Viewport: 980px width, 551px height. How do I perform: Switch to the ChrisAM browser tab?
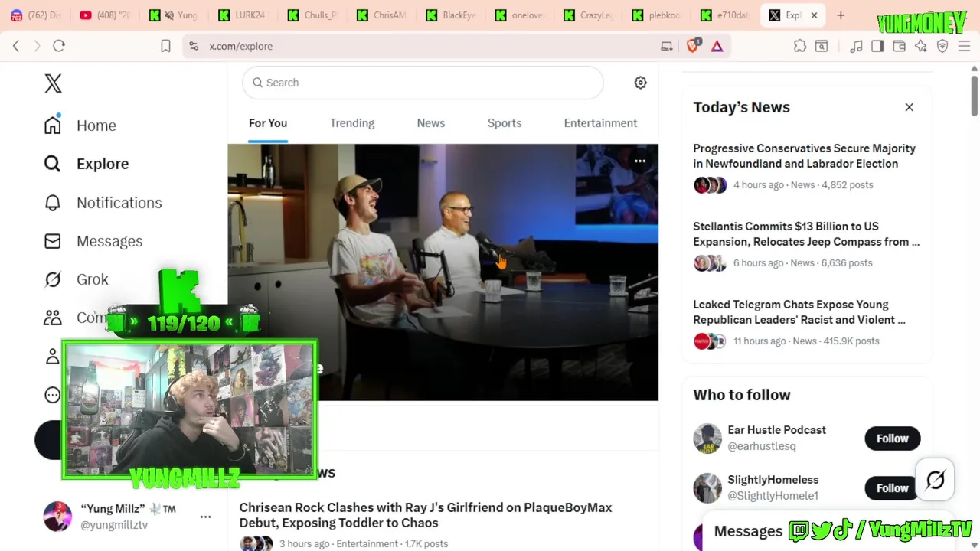[382, 15]
